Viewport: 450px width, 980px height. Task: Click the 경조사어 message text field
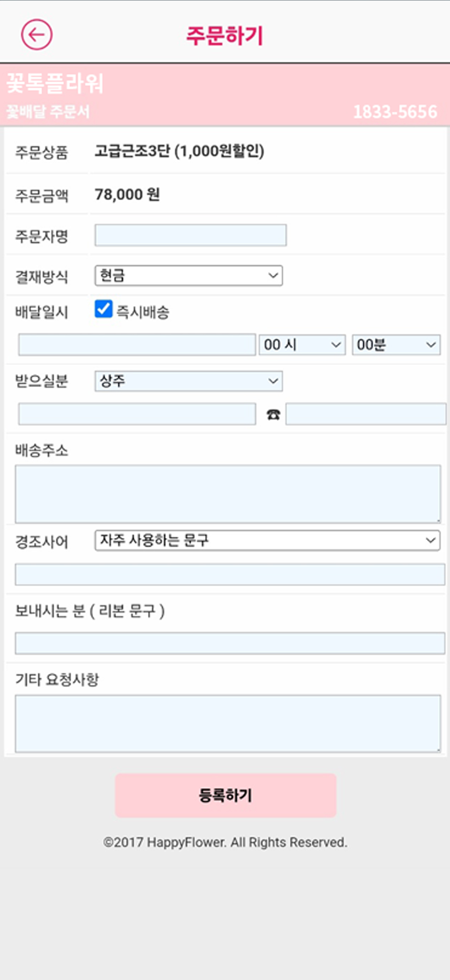point(230,575)
